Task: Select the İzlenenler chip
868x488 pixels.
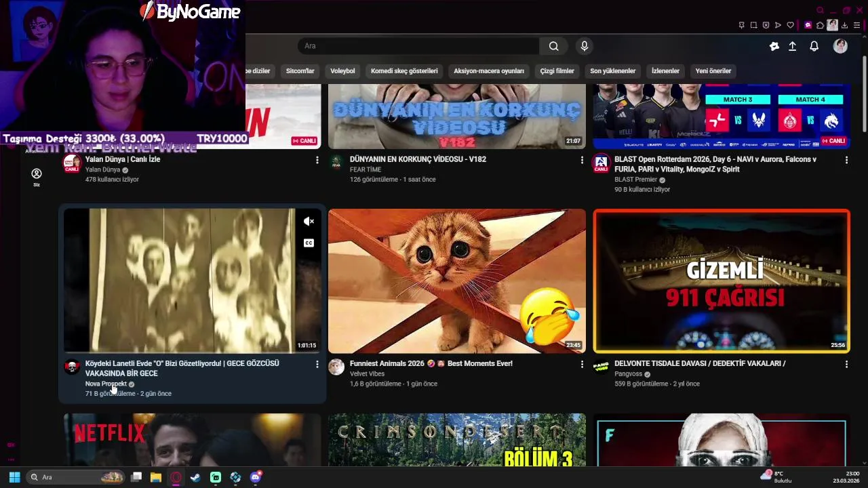Action: click(665, 71)
